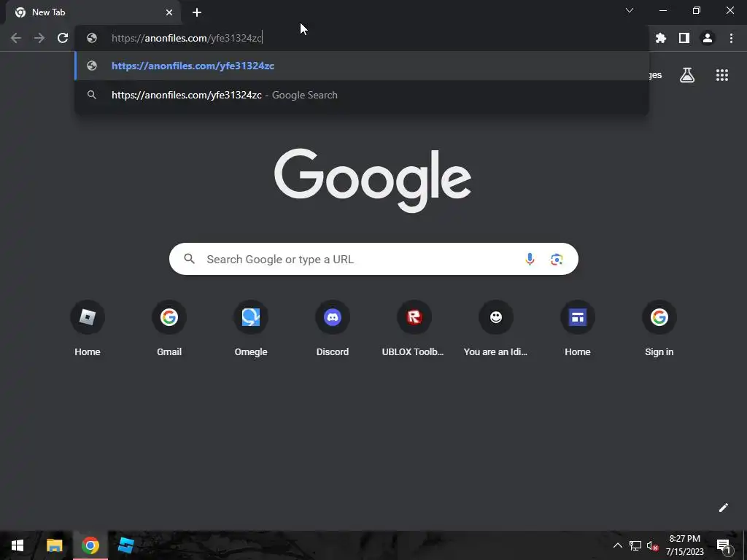Screen dimensions: 747x560
Task: Open File Explorer from the taskbar
Action: (54, 545)
